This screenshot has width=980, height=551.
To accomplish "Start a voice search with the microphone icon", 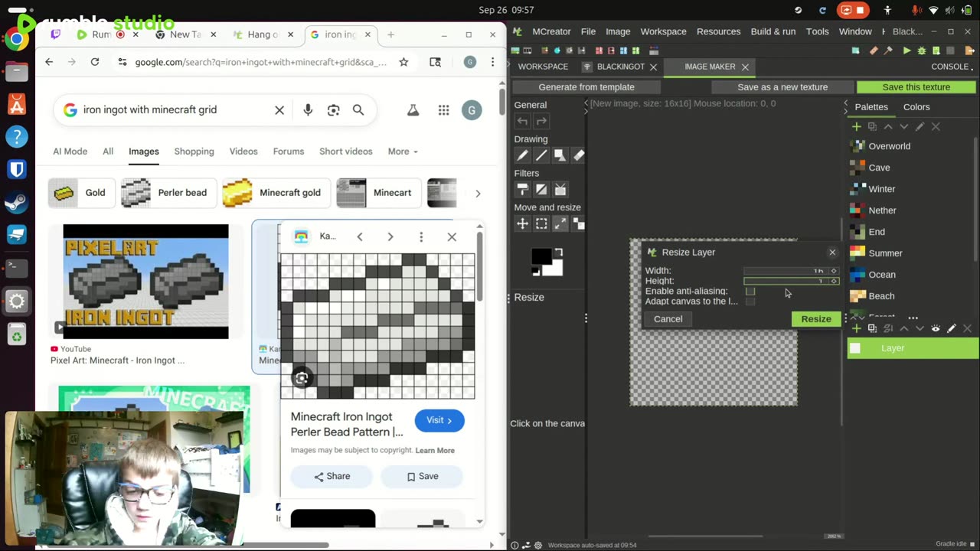I will pos(308,110).
